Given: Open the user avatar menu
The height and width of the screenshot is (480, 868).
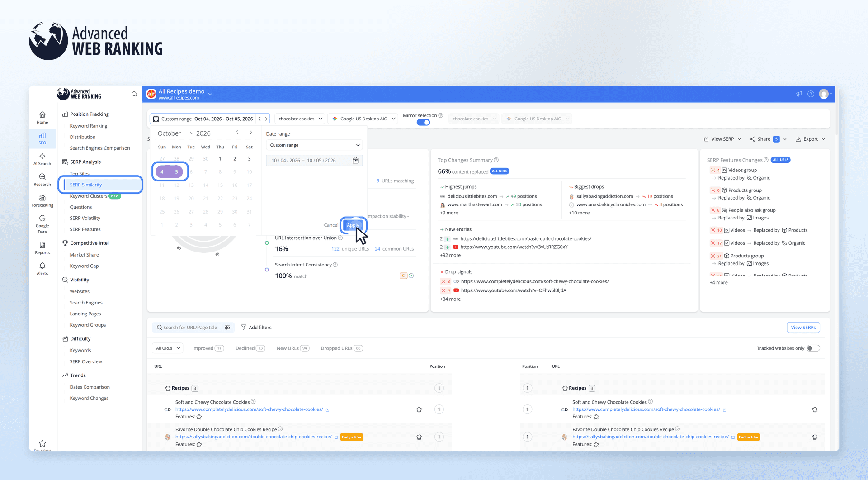Looking at the screenshot, I should (825, 94).
